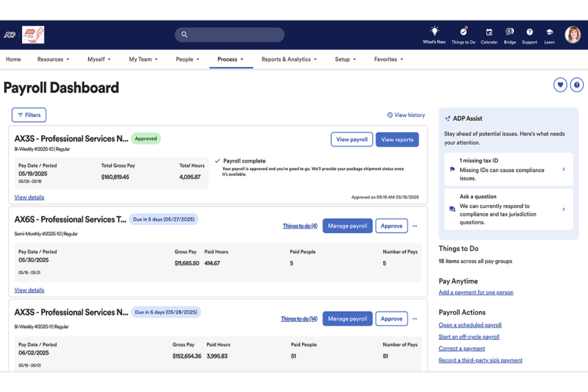Viewport: 588px width, 392px height.
Task: Click View reports for approved payroll
Action: [397, 139]
